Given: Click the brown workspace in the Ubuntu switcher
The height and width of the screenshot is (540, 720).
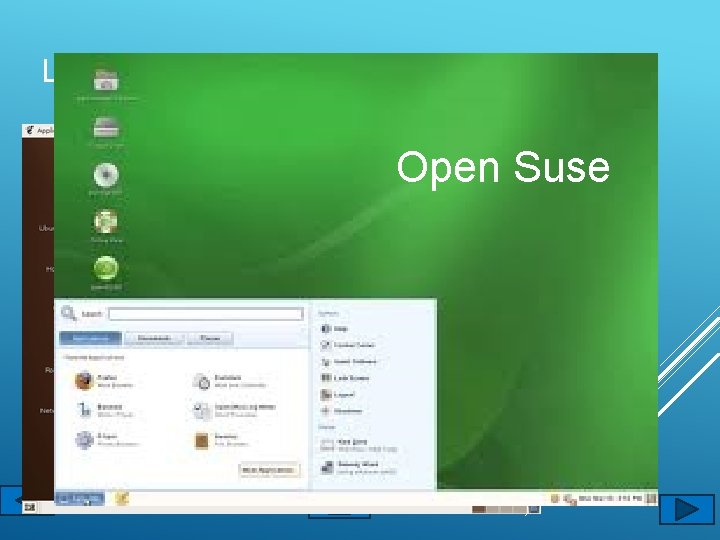Looking at the screenshot, I should point(479,509).
